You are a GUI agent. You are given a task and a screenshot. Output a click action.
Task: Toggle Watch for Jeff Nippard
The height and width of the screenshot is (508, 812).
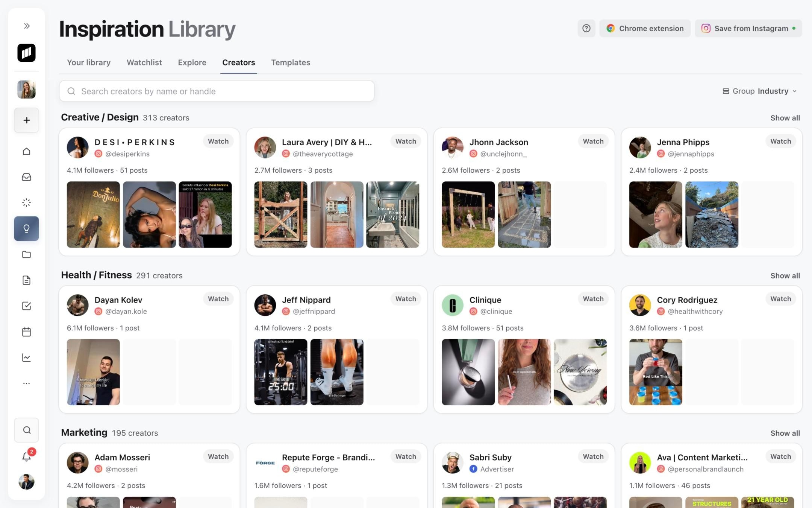(406, 299)
